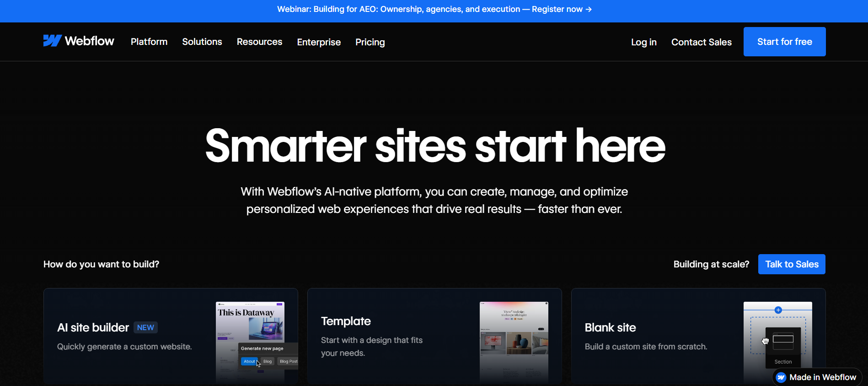Expand the Solutions navigation menu

tap(202, 42)
